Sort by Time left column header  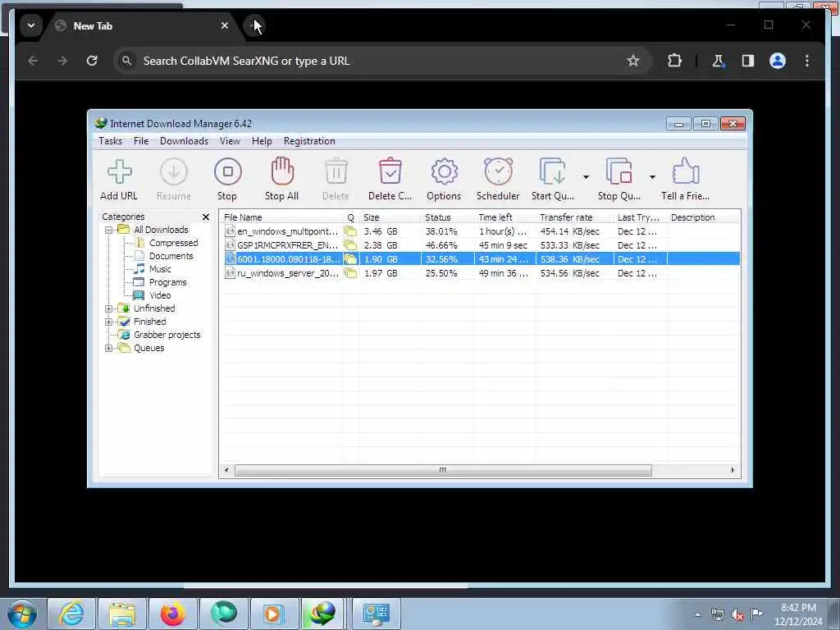point(505,217)
